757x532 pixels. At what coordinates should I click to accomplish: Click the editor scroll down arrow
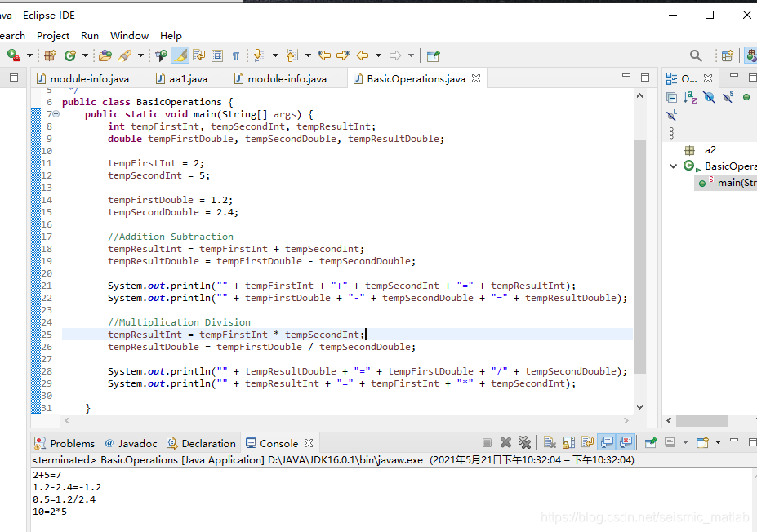(x=639, y=407)
